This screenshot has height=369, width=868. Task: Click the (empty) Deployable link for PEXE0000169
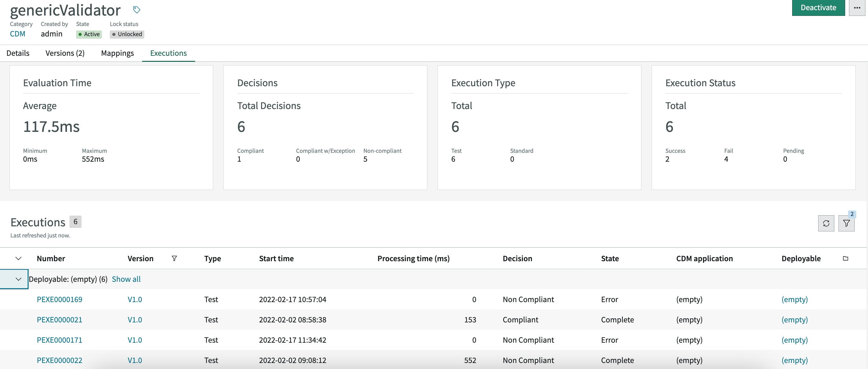click(x=794, y=299)
